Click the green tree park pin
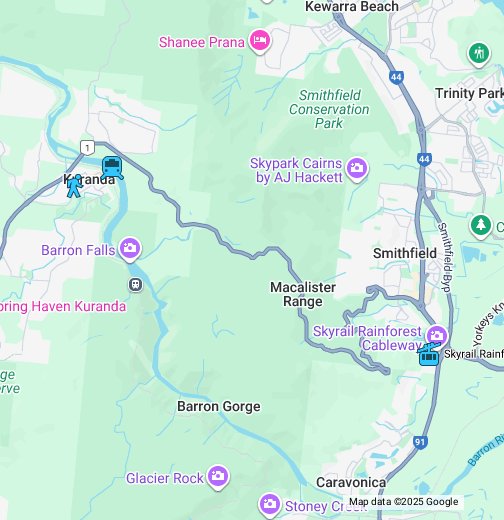The height and width of the screenshot is (520, 504). click(480, 227)
